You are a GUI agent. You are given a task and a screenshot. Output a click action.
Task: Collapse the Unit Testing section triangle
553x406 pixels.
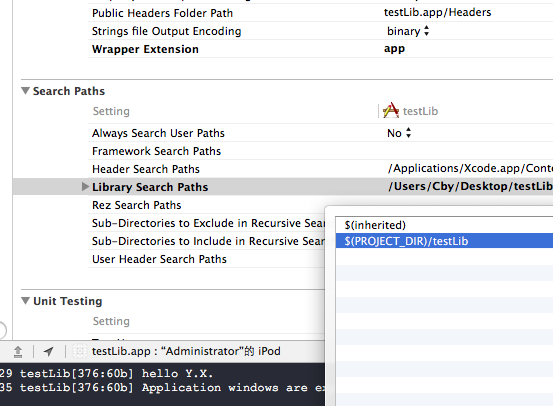pyautogui.click(x=25, y=301)
